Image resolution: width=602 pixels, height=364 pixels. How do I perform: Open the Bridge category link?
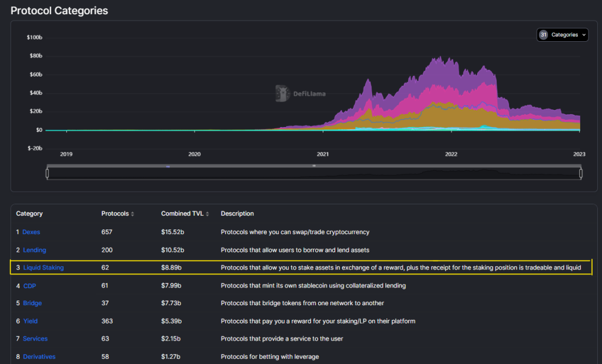pyautogui.click(x=32, y=303)
